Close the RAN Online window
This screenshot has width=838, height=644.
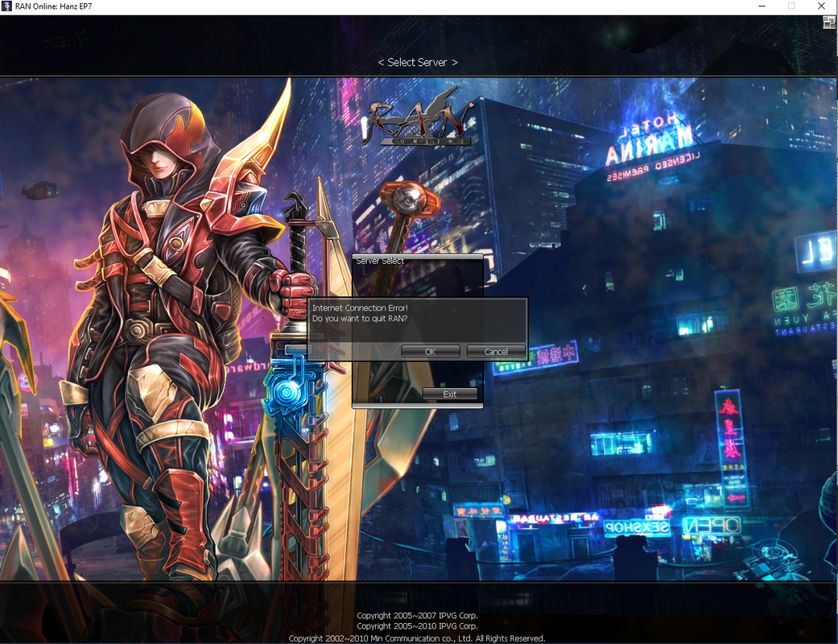[821, 6]
